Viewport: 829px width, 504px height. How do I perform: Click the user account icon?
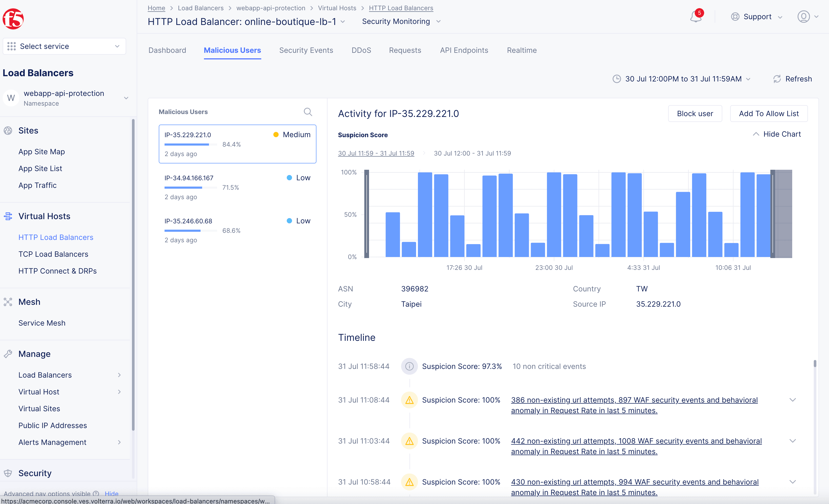(804, 16)
